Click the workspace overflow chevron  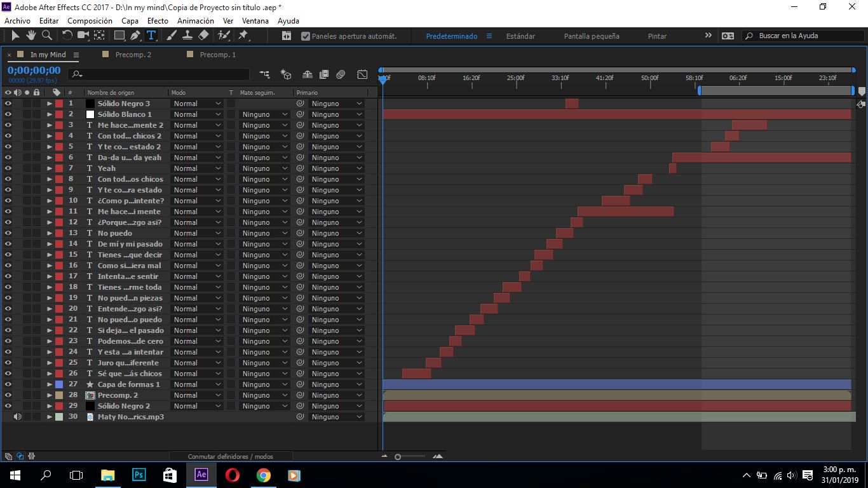tap(709, 36)
